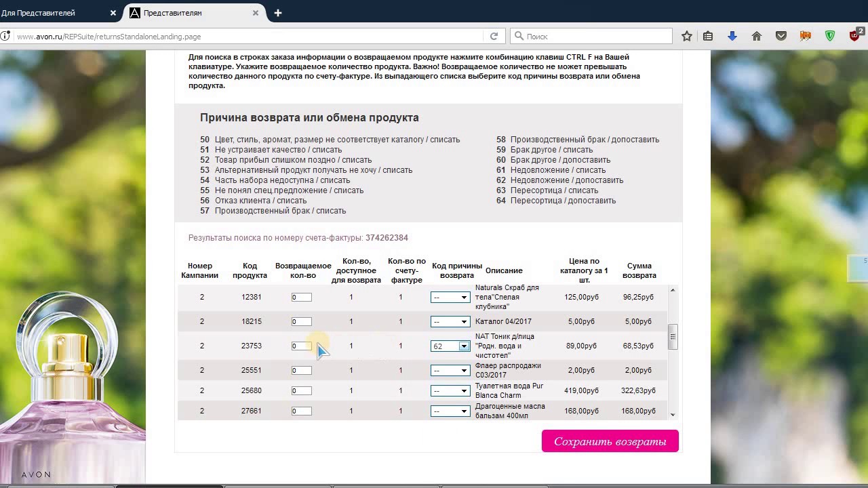Image resolution: width=868 pixels, height=488 pixels.
Task: Click the Код причины возврата column header
Action: click(x=457, y=271)
